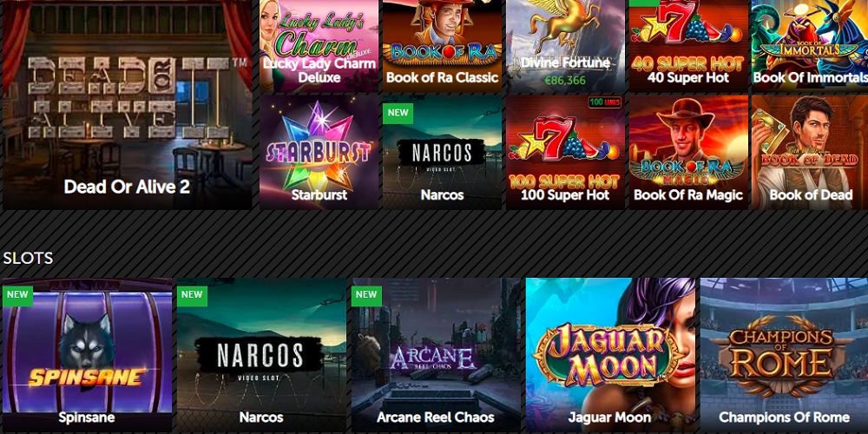
Task: Launch Book Of Immortals game
Action: pos(810,46)
